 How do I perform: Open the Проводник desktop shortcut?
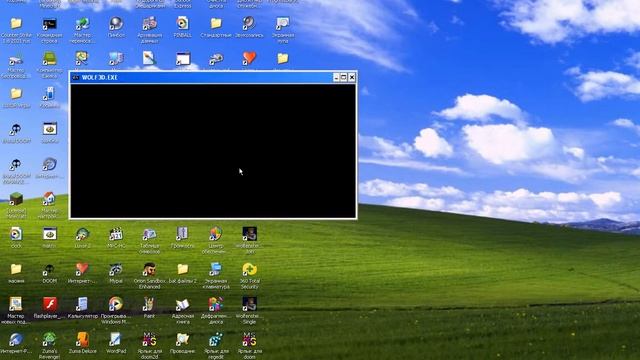pos(182,339)
